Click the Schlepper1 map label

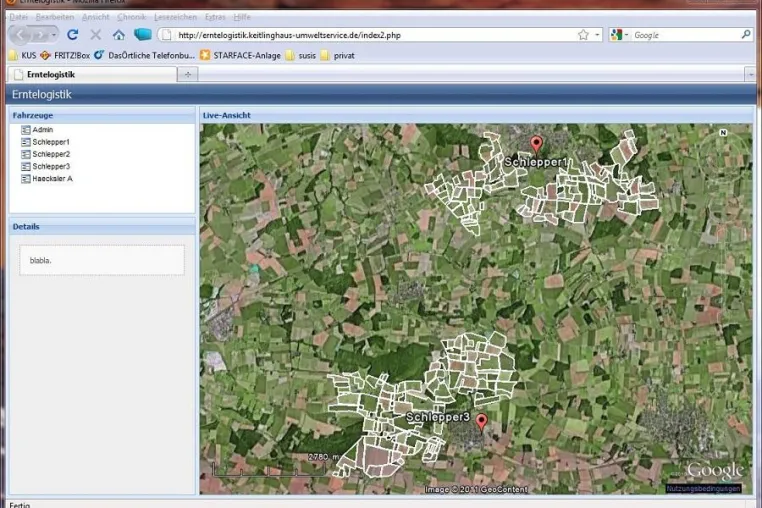click(x=536, y=162)
